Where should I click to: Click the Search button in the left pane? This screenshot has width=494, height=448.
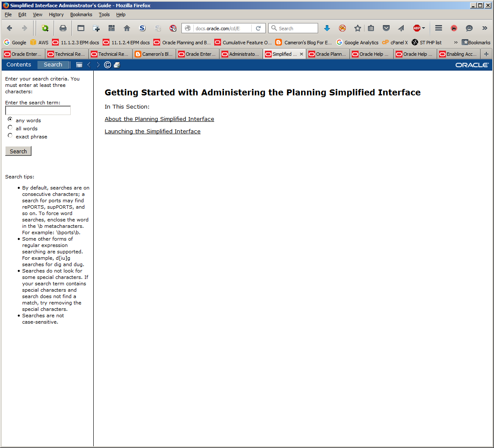[x=18, y=151]
